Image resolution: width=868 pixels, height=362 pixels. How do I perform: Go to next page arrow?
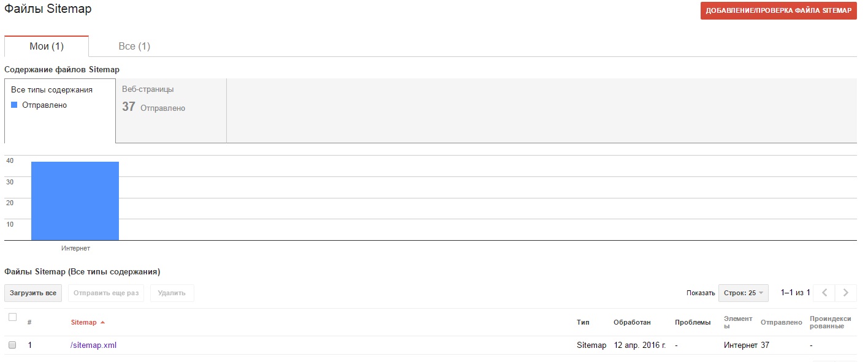click(846, 293)
